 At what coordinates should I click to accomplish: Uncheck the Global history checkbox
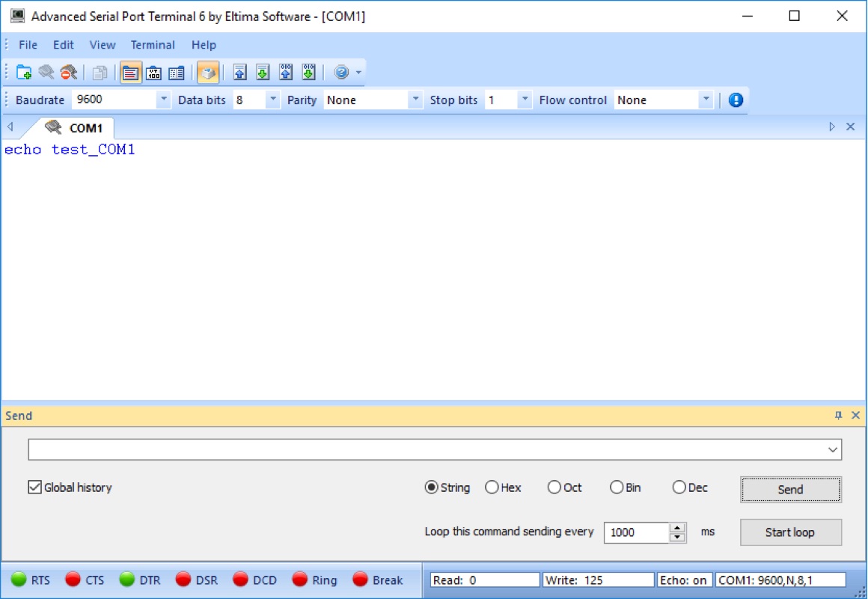34,487
